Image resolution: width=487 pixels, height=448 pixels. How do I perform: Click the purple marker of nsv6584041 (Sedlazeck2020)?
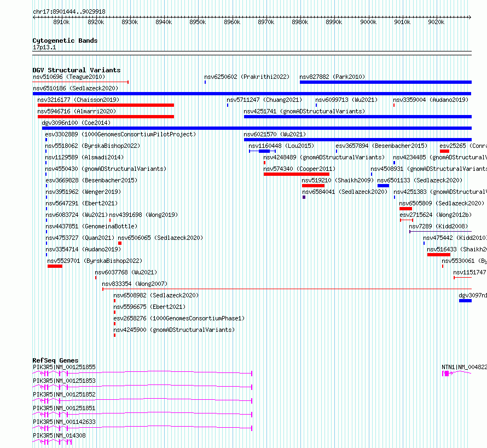point(304,197)
